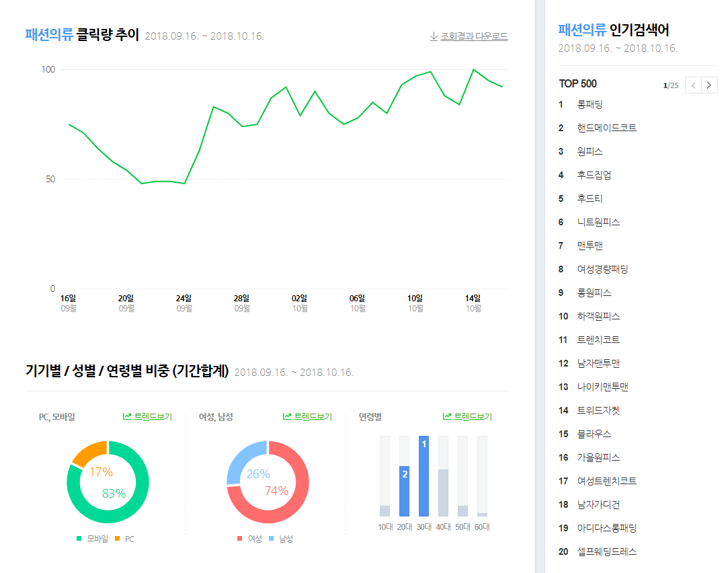The width and height of the screenshot is (728, 573).
Task: Go to next page of TOP 500
Action: pos(709,85)
